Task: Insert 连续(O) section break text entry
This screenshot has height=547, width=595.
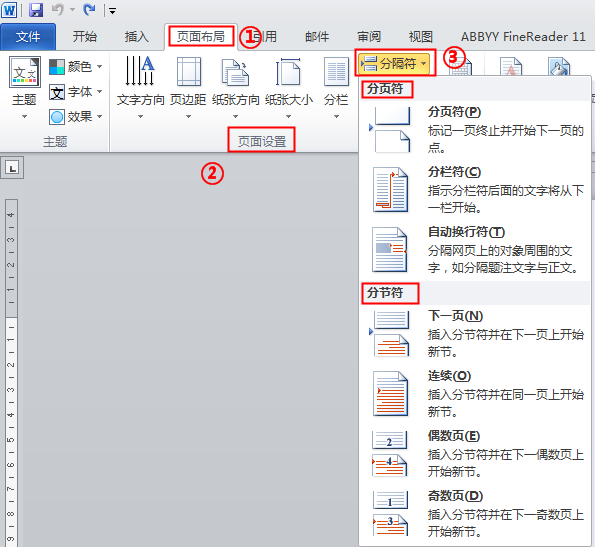Action: pos(449,376)
